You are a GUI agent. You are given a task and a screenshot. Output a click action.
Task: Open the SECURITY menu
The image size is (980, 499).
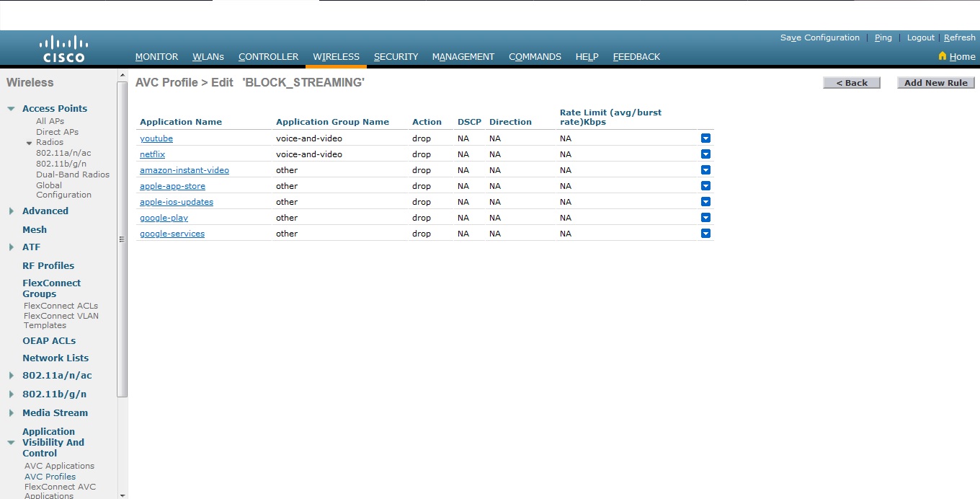tap(396, 56)
